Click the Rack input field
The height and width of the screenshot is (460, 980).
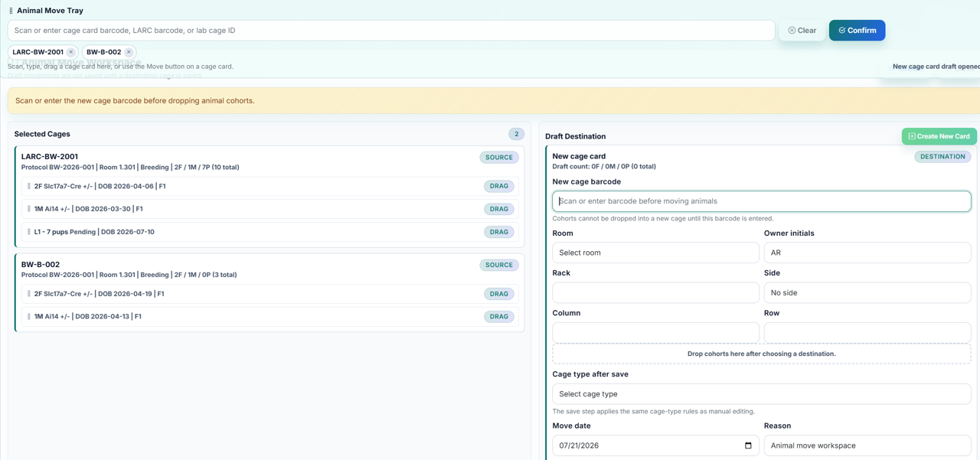click(x=655, y=292)
